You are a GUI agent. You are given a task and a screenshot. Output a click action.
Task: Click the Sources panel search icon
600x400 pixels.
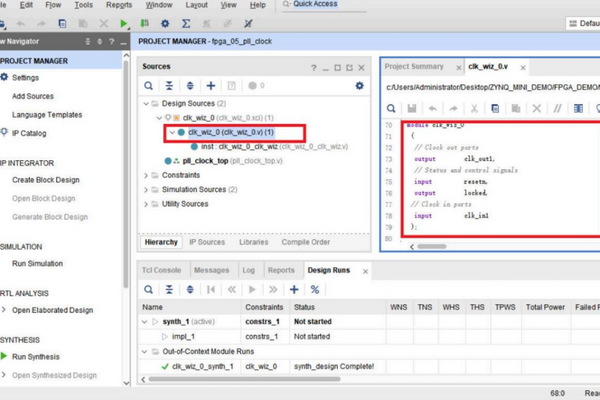[148, 86]
